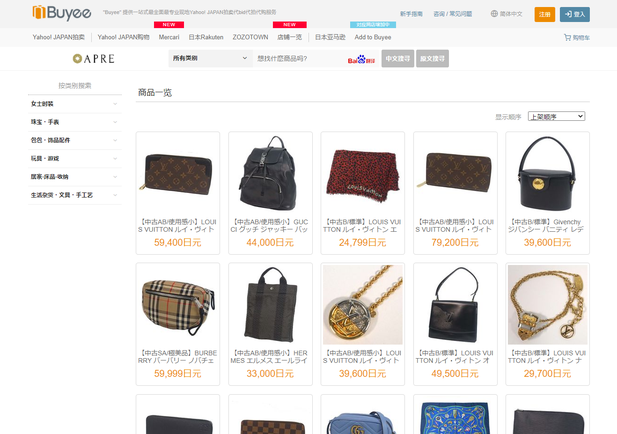Screen dimensions: 617x434
Task: Click the Buyee logo
Action: [x=62, y=13]
